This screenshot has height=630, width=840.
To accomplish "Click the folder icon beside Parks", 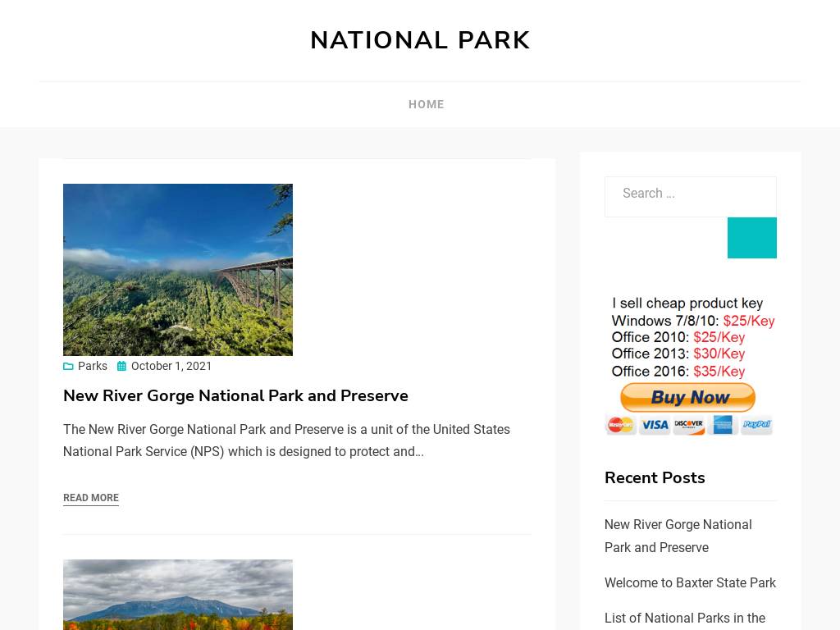I will 68,367.
